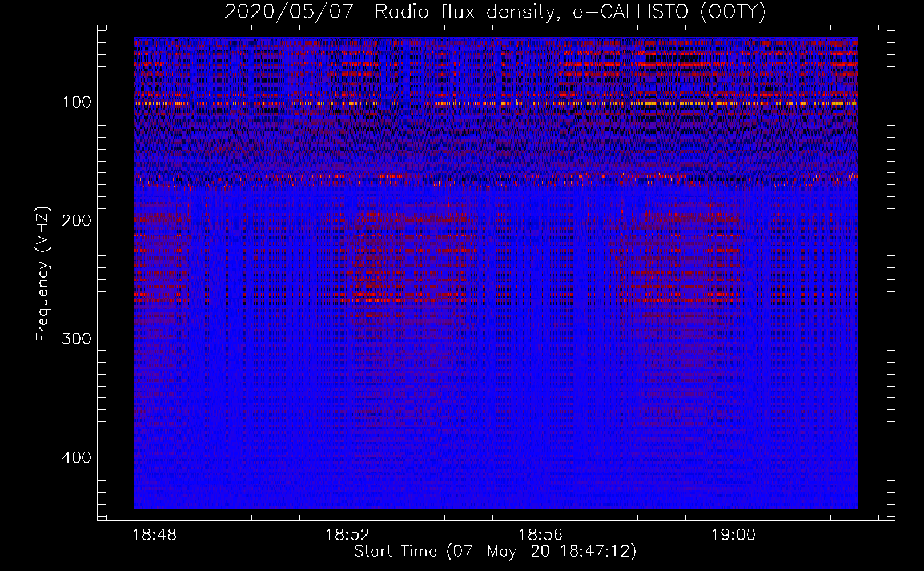The image size is (924, 571).
Task: Click the 'Start Time (07-May-20 18:47:12)' axis title
Action: pos(495,552)
